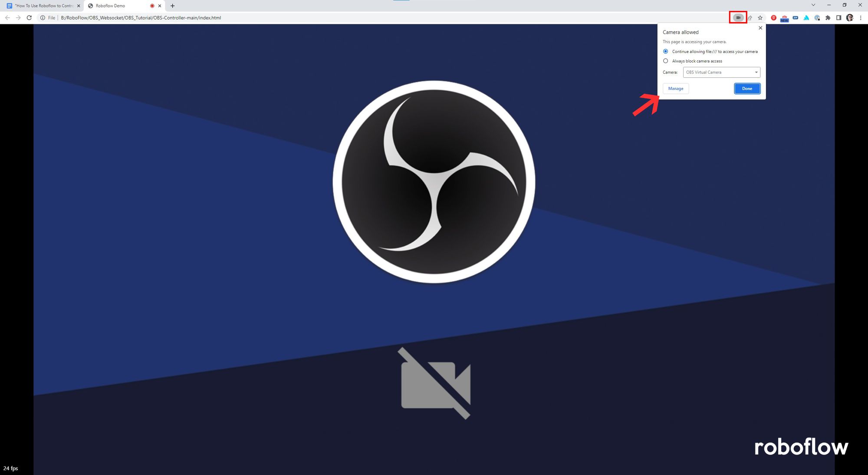Image resolution: width=868 pixels, height=475 pixels.
Task: Click the ZIP extension icon
Action: [795, 18]
